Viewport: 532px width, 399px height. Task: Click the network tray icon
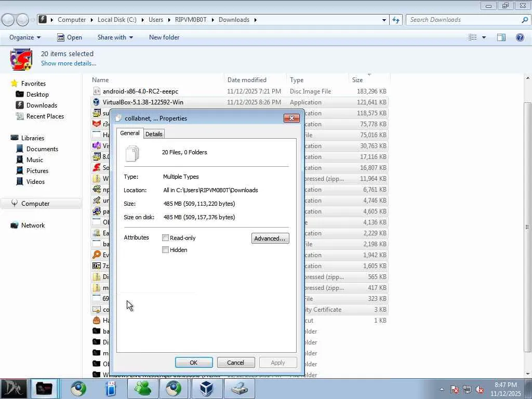pos(467,390)
